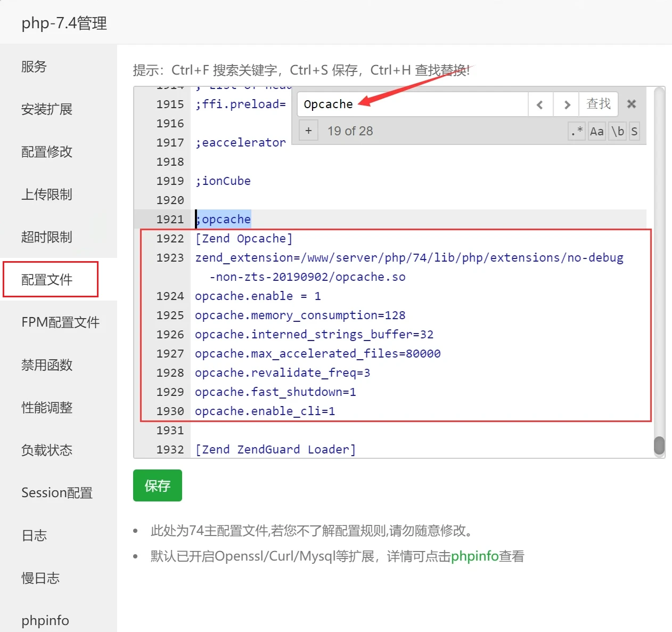Open the 禁用函数 sidebar tab
Image resolution: width=672 pixels, height=632 pixels.
click(x=59, y=364)
